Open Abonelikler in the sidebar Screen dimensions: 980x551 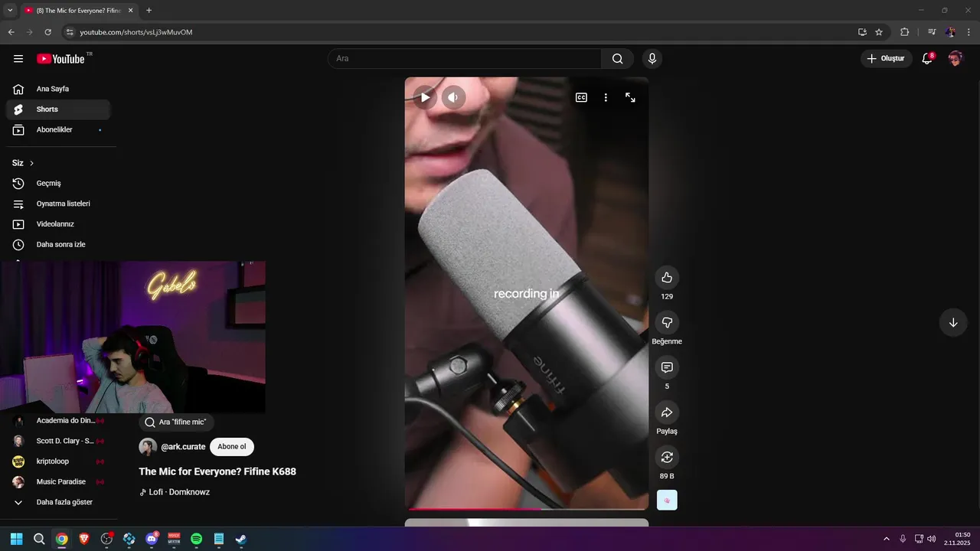click(58, 130)
